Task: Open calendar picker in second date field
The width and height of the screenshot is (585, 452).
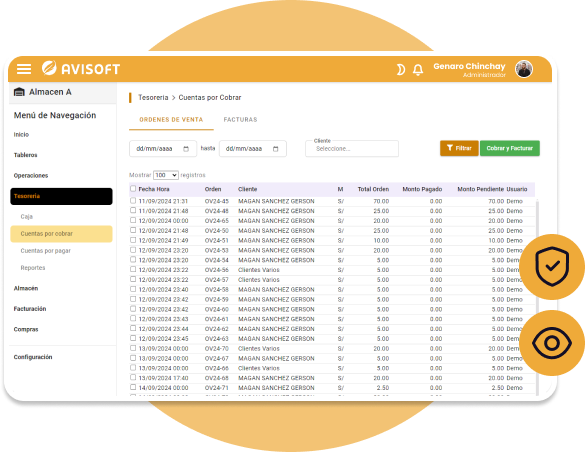Action: [x=276, y=149]
